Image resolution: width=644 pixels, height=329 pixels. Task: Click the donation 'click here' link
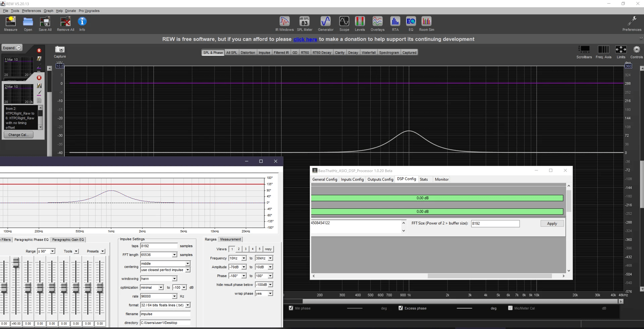[305, 40]
